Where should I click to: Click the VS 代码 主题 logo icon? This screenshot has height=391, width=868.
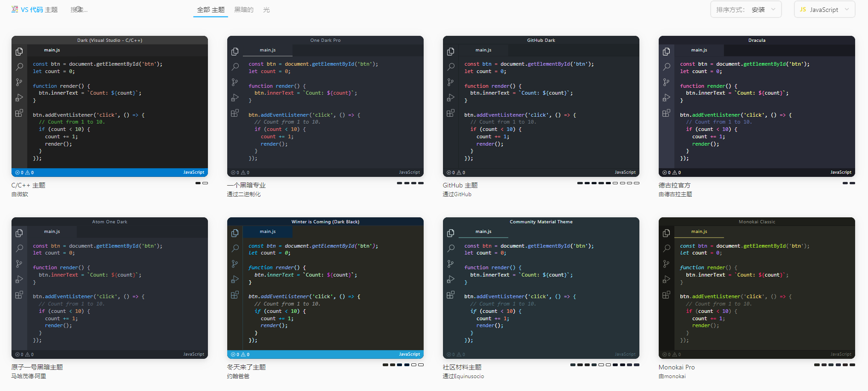15,9
